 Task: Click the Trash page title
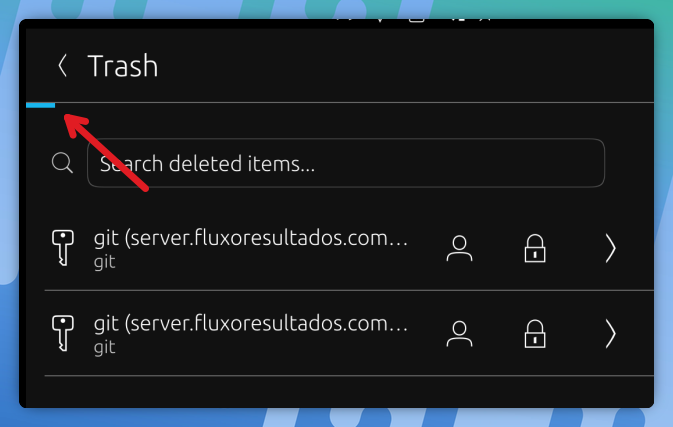[123, 66]
